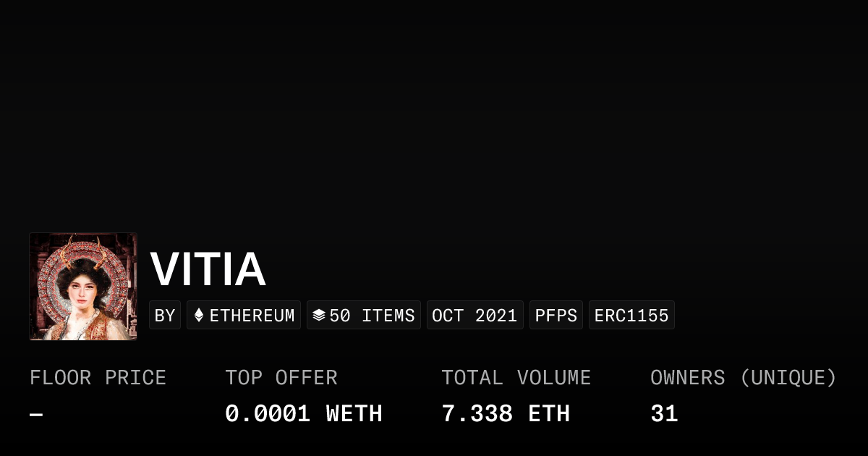Open the PFPS category badge
The width and height of the screenshot is (868, 456).
coord(556,316)
